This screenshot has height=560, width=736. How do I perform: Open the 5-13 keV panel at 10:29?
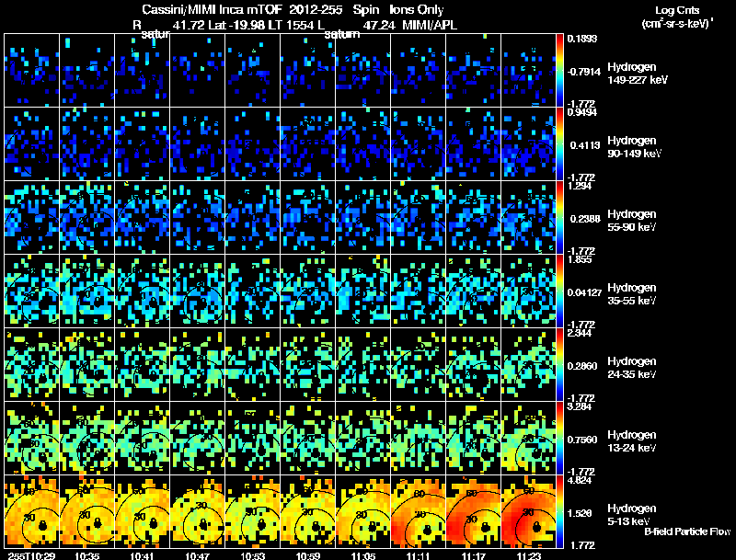[x=31, y=512]
